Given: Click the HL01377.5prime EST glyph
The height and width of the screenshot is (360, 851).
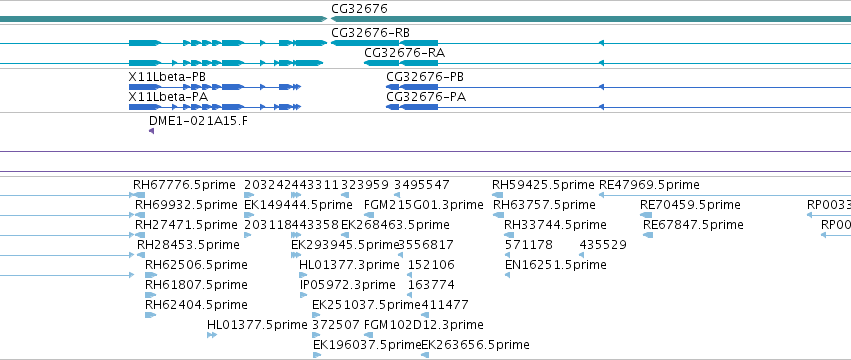Looking at the screenshot, I should click(x=212, y=335).
